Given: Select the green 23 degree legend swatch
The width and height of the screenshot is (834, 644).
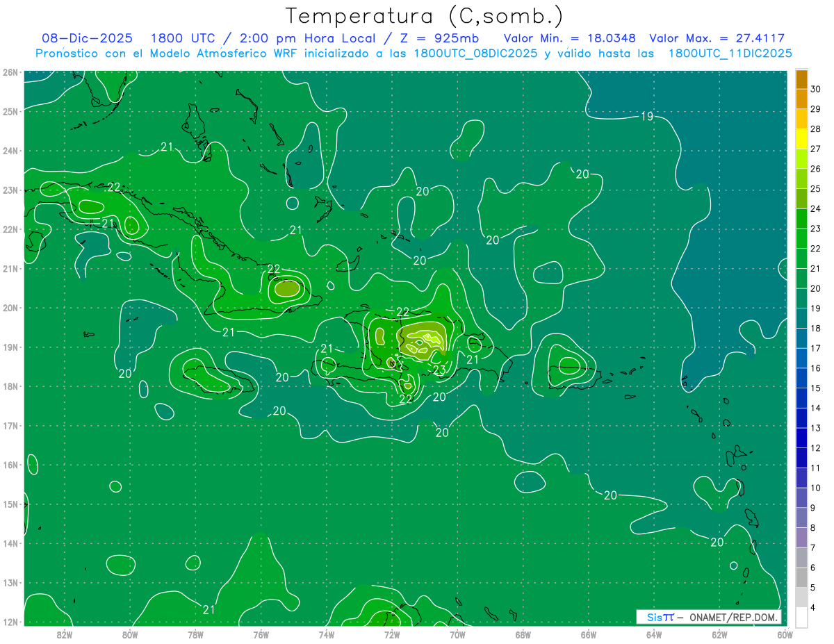Looking at the screenshot, I should click(x=801, y=219).
